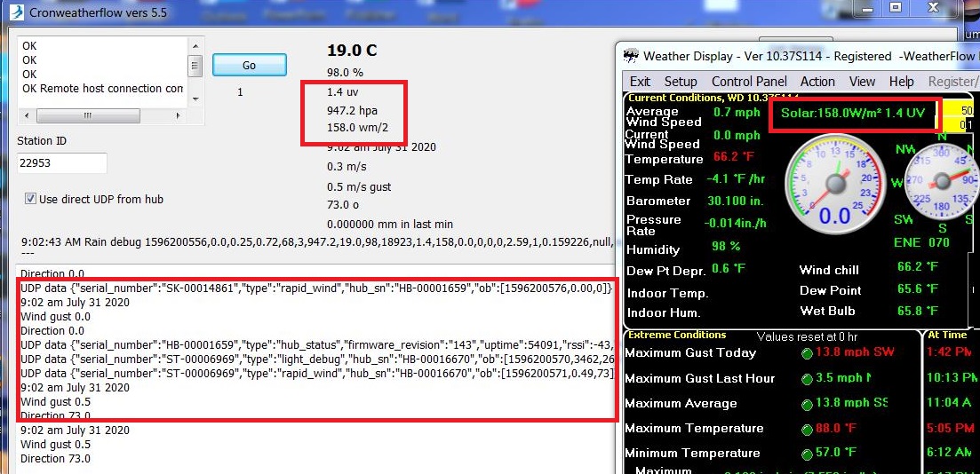This screenshot has width=980, height=474.
Task: Click the 158.0 wm/2 solar reading
Action: (x=357, y=128)
